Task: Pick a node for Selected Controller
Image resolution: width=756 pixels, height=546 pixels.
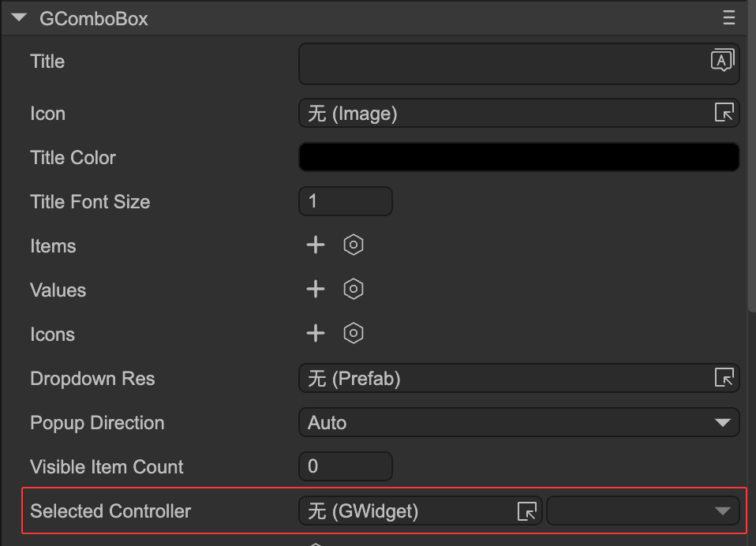Action: coord(526,510)
